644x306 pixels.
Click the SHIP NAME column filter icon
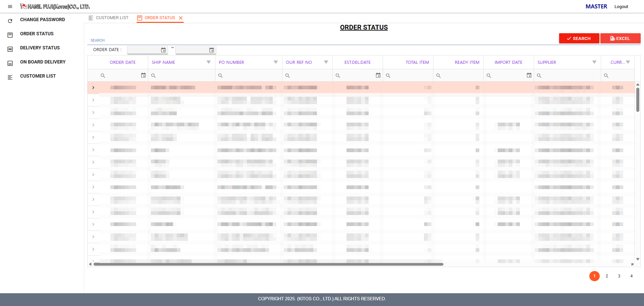[x=209, y=62]
